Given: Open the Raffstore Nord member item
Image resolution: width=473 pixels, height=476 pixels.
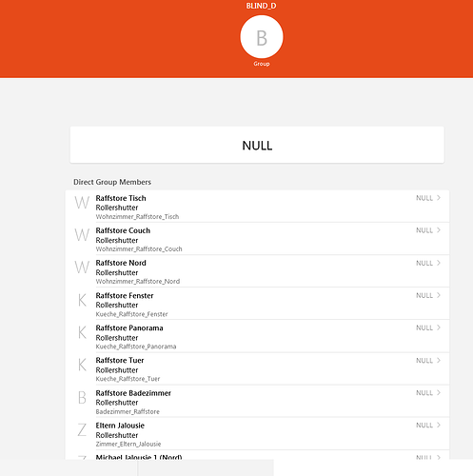Looking at the screenshot, I should click(257, 271).
